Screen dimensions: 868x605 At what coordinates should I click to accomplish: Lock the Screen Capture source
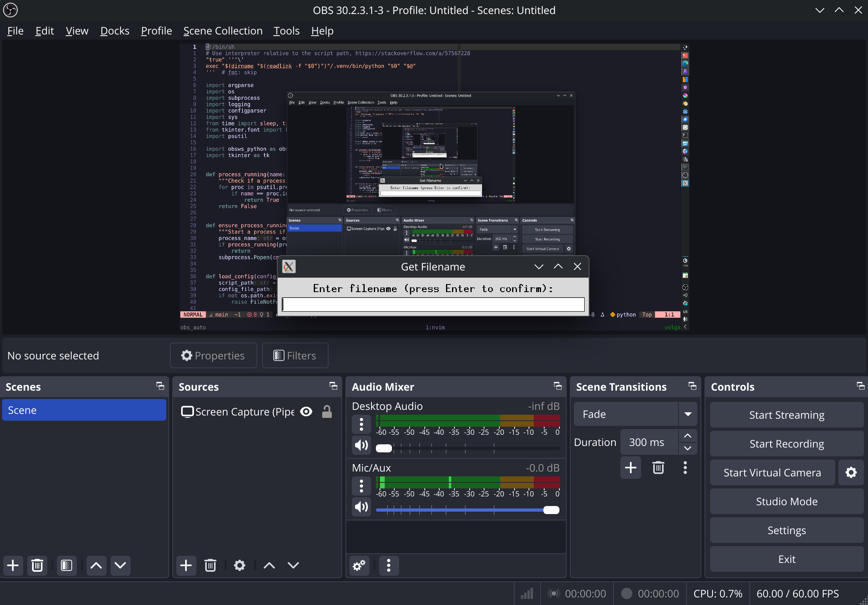tap(327, 411)
